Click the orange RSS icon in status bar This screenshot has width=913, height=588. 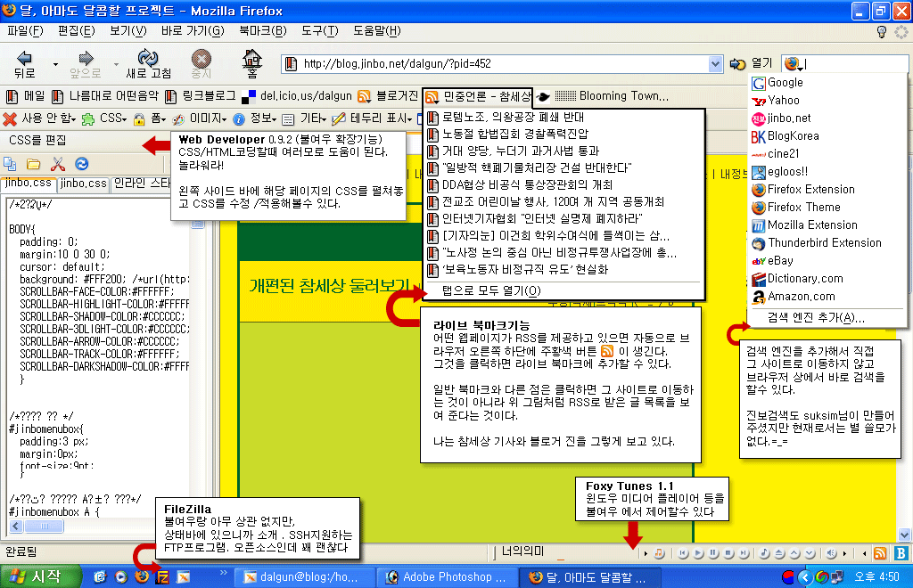880,553
